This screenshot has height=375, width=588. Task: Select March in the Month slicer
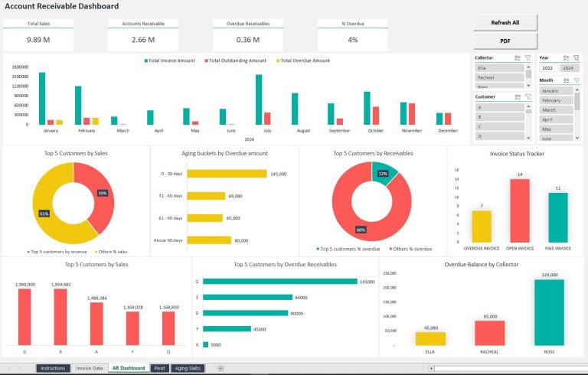[x=556, y=110]
